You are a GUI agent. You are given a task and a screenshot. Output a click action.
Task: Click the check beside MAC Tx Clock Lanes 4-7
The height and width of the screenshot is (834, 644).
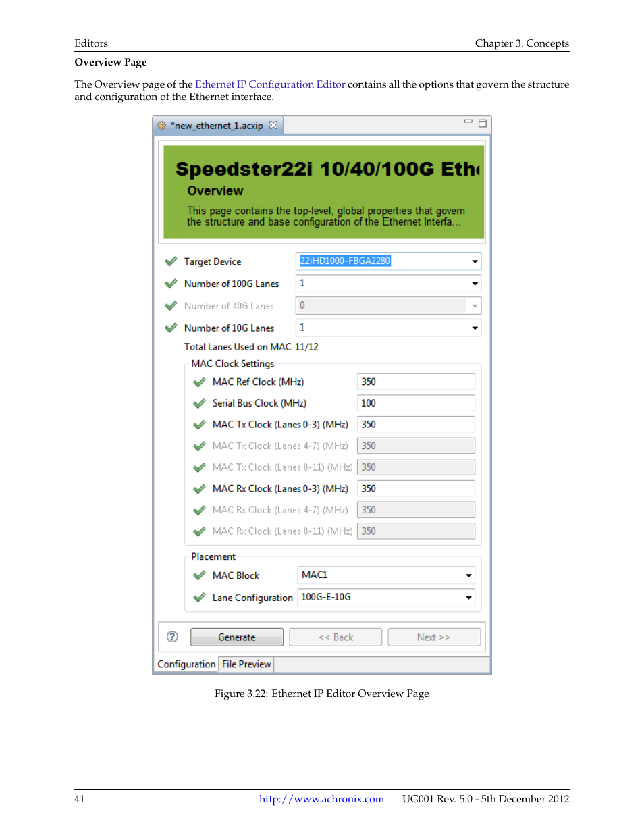199,446
